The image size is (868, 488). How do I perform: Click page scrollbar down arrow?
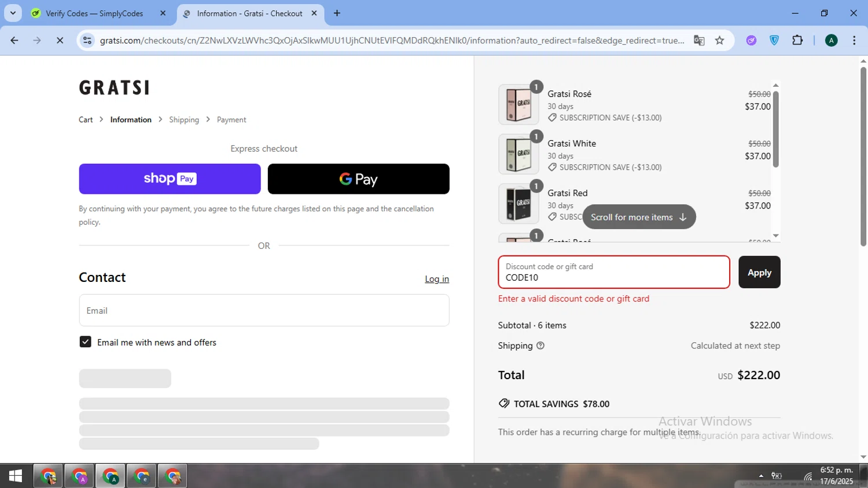(863, 457)
